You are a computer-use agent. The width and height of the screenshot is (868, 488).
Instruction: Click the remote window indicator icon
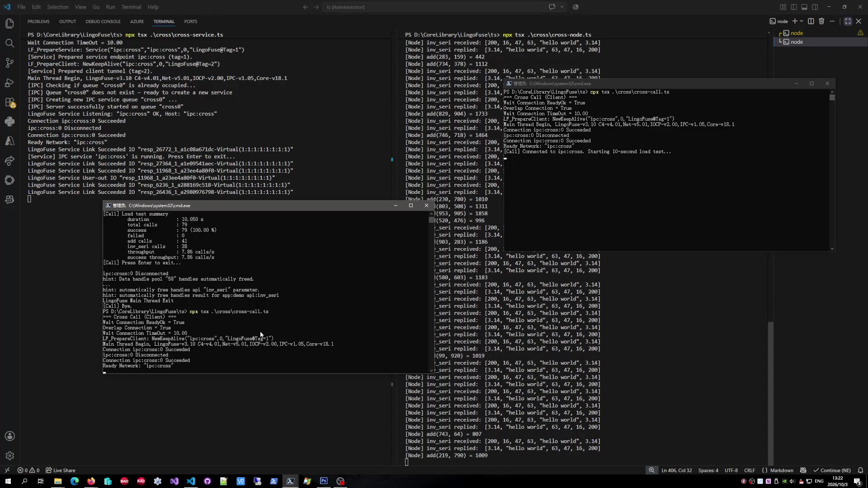pos(7,470)
